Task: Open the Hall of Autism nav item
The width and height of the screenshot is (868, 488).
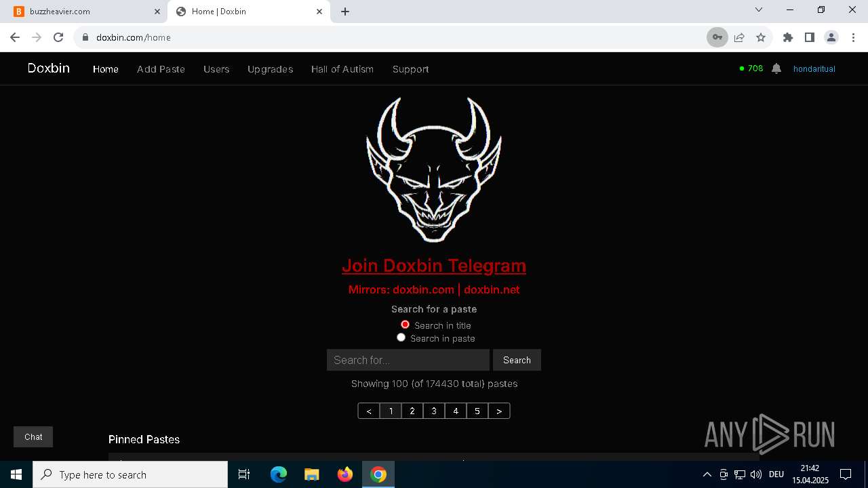Action: pos(342,69)
